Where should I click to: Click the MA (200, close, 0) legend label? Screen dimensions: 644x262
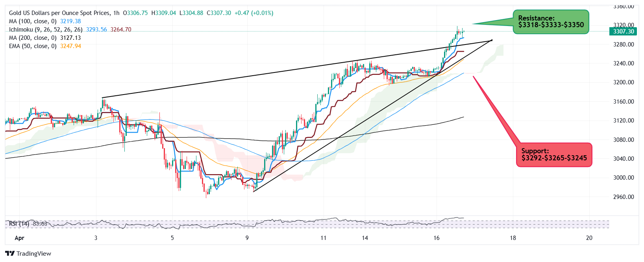click(x=33, y=38)
